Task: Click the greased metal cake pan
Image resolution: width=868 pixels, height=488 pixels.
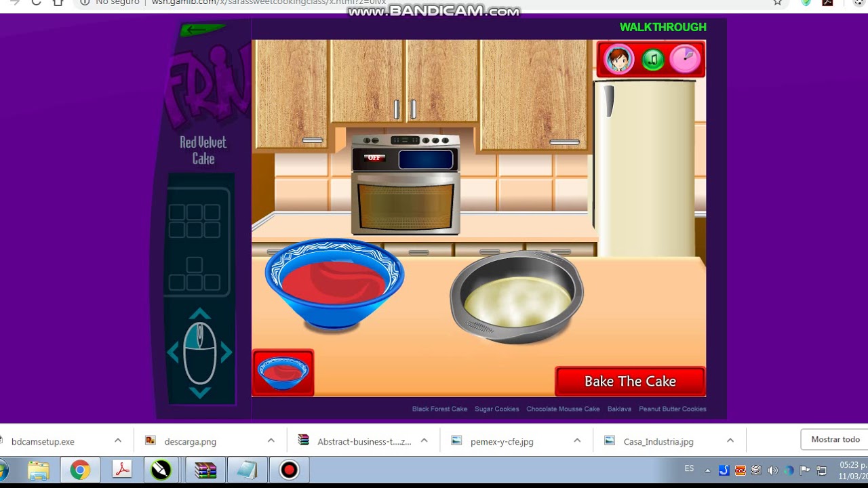Action: click(517, 297)
